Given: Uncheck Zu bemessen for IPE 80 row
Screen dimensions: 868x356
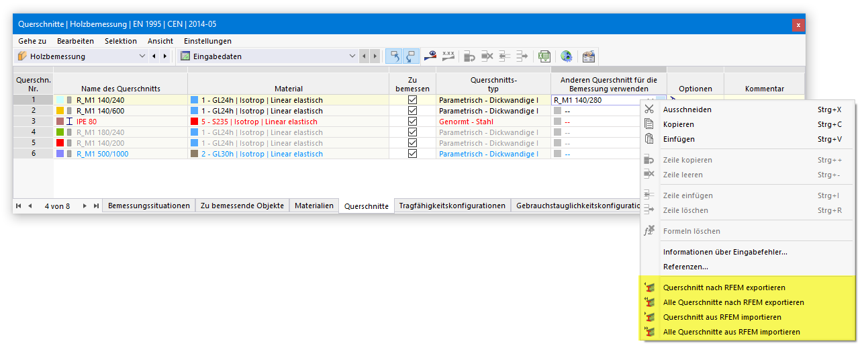Looking at the screenshot, I should [x=412, y=121].
